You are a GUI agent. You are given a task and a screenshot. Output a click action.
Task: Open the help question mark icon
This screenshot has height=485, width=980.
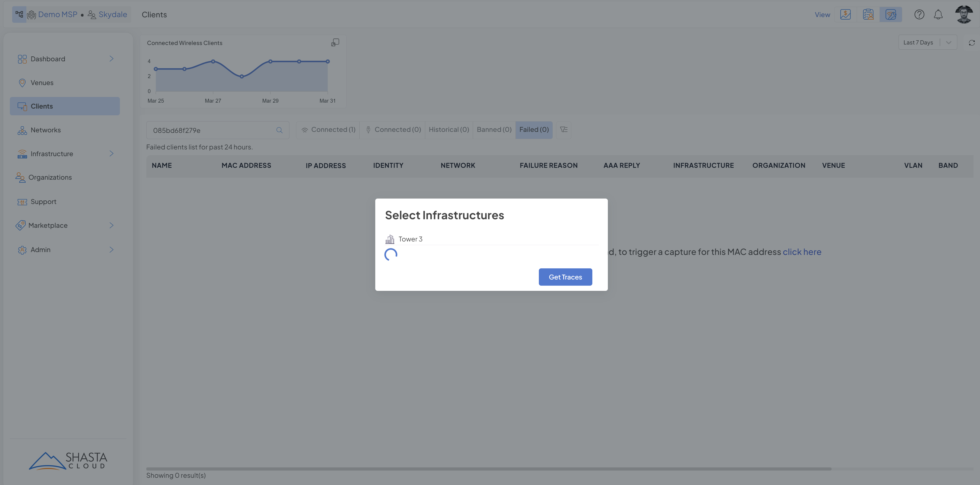tap(919, 14)
